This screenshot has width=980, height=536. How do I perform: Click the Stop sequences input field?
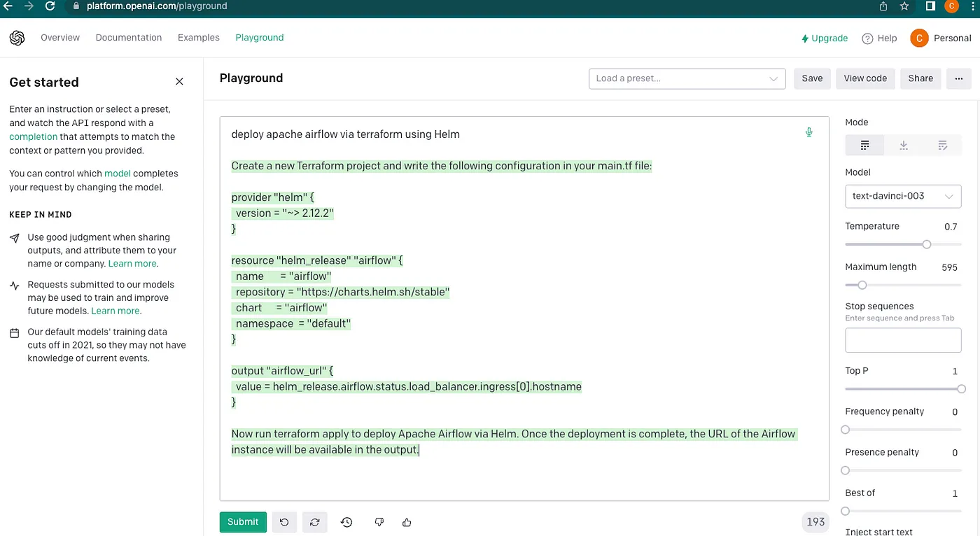[903, 340]
